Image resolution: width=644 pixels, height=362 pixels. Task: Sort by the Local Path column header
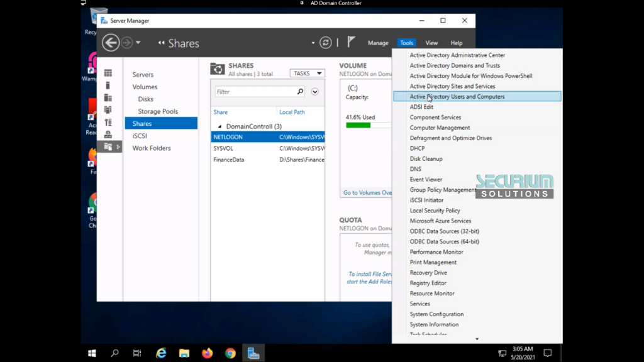292,112
